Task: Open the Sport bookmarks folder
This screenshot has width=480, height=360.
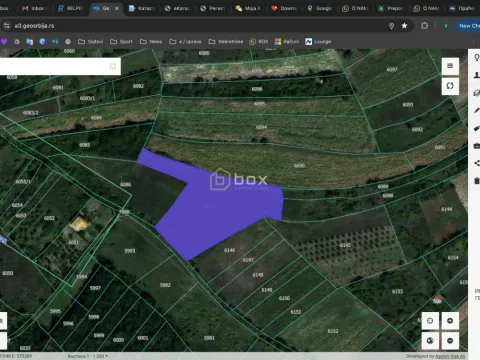Action: [121, 42]
